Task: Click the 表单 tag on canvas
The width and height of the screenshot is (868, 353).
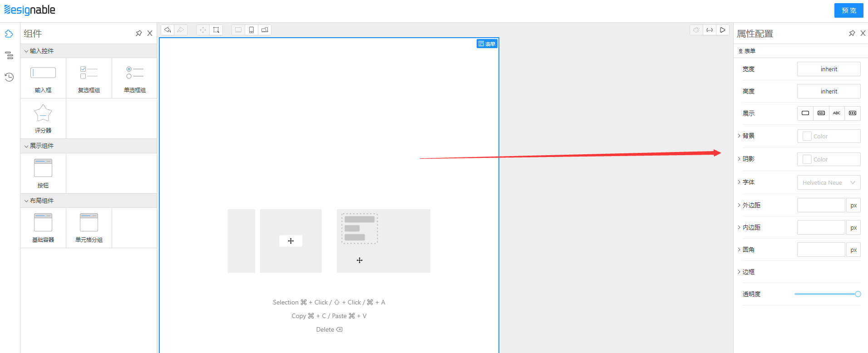Action: (487, 44)
